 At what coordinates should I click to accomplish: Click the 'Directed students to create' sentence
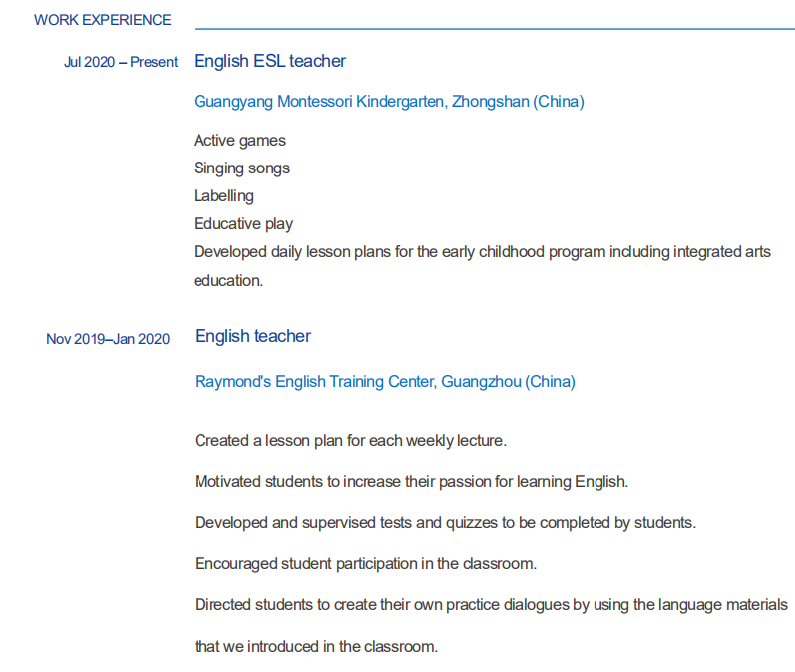coord(491,605)
